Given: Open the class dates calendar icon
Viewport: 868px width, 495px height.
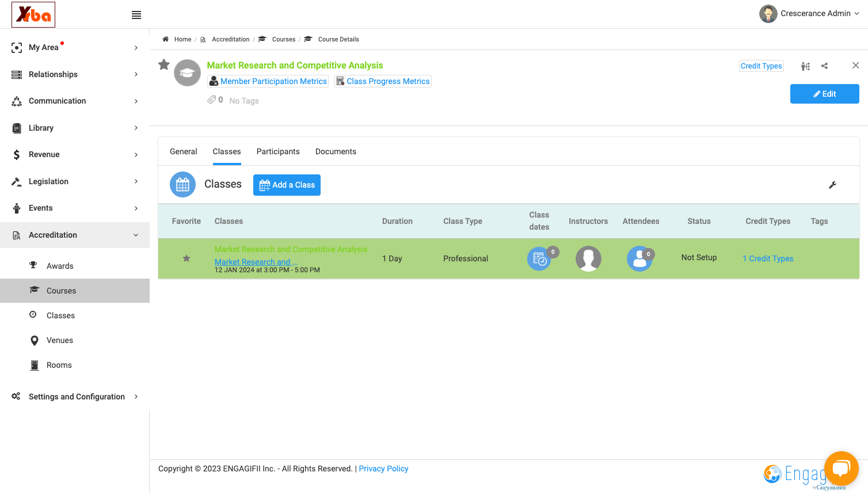Looking at the screenshot, I should pos(539,259).
